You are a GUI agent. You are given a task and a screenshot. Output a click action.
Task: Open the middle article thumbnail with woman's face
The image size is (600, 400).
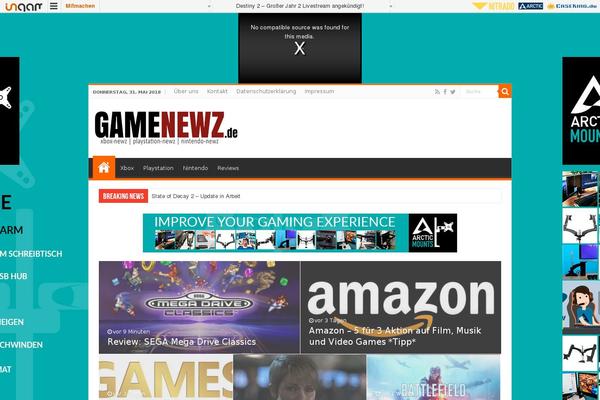[x=300, y=377]
